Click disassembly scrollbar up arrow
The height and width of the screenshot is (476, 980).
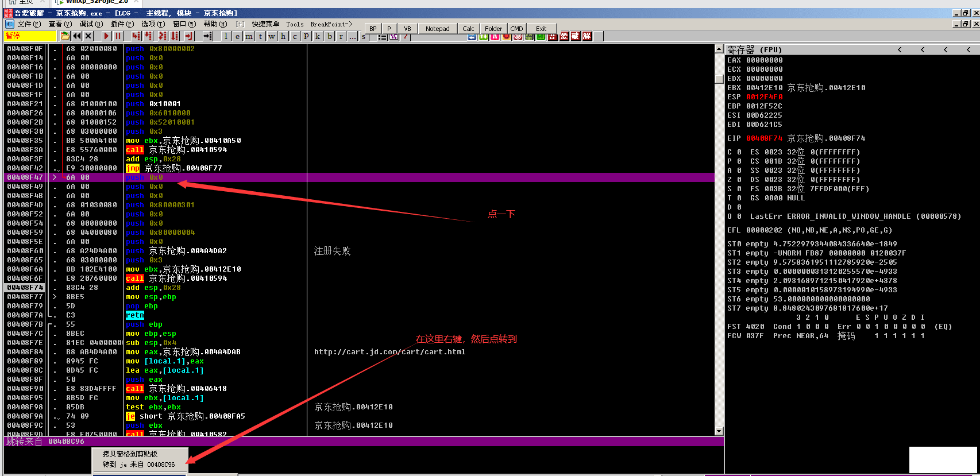pyautogui.click(x=719, y=49)
